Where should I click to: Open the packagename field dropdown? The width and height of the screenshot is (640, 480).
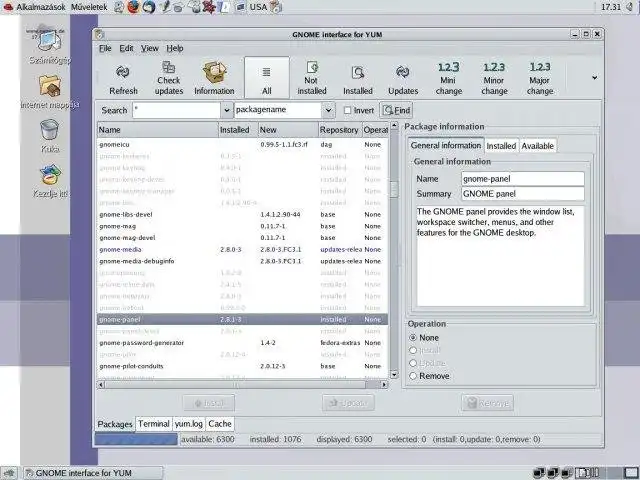point(328,110)
